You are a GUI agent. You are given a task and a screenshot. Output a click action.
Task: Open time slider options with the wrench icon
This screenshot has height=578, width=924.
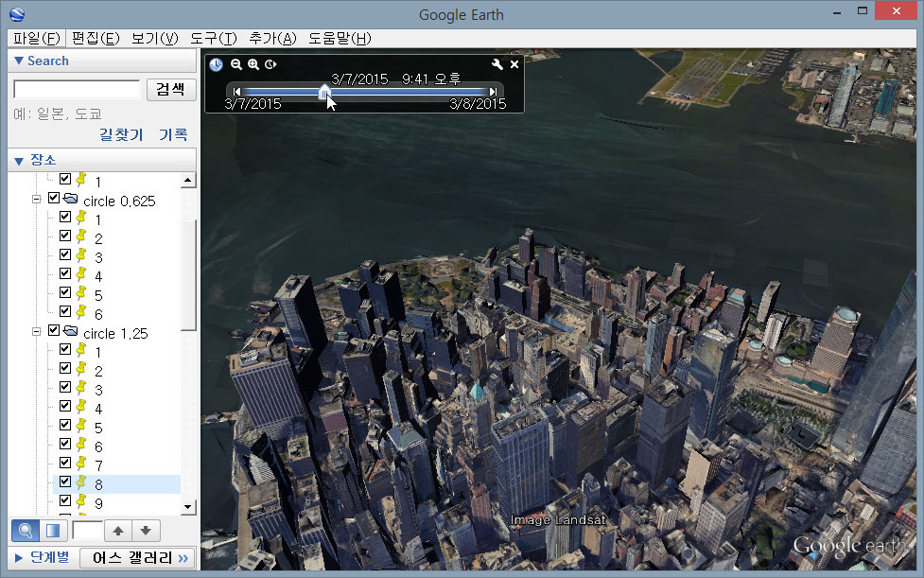[x=497, y=64]
